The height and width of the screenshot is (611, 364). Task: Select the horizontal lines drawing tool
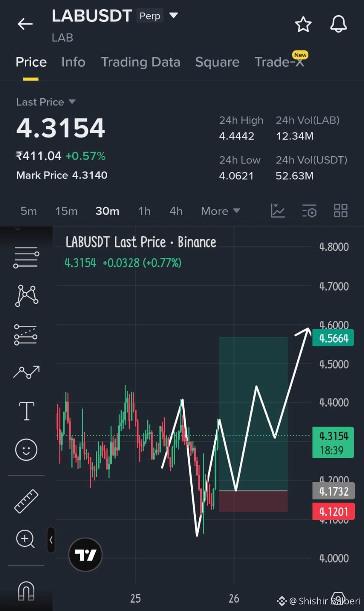click(26, 257)
